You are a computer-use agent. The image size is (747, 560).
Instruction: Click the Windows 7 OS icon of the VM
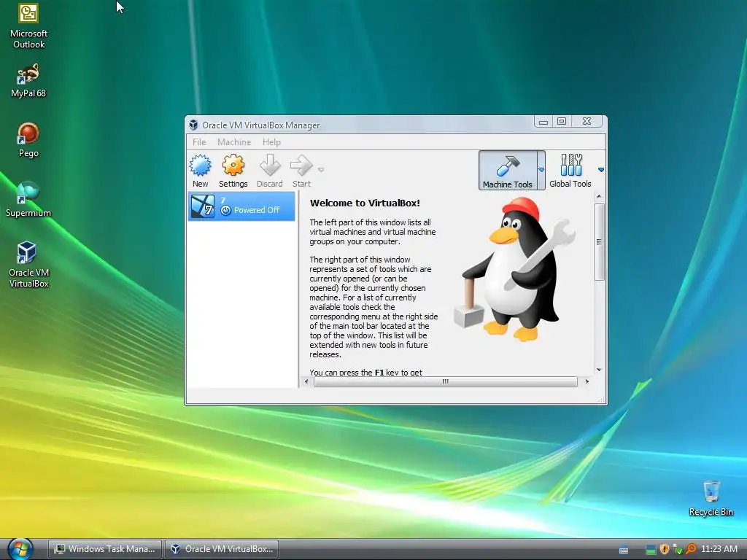pos(203,206)
